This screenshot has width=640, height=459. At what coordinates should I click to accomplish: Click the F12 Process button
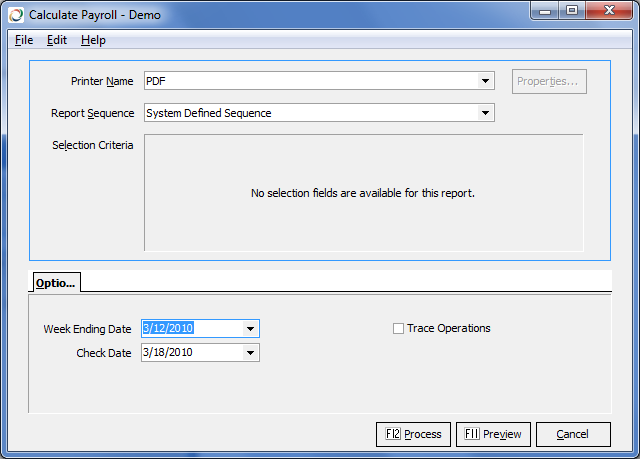click(413, 434)
